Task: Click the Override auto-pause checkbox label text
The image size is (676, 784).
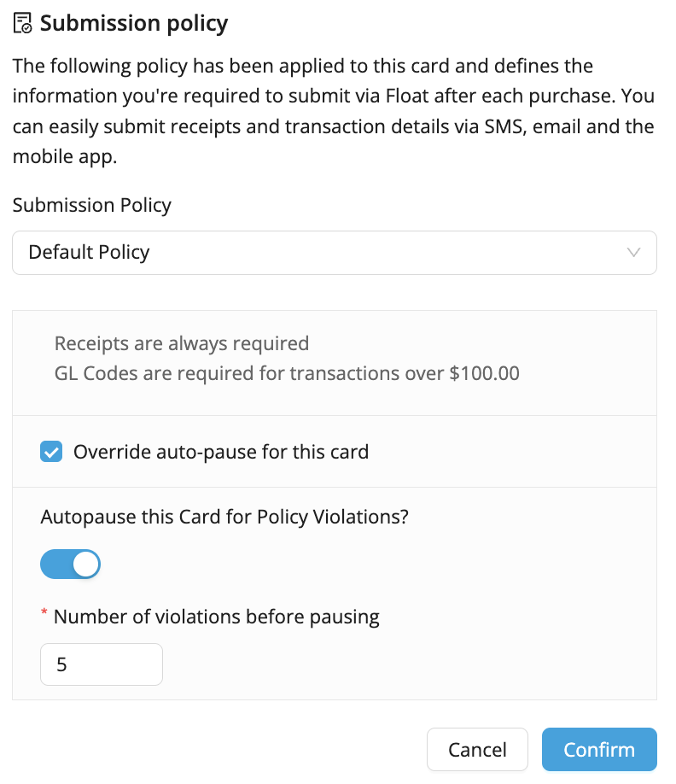Action: (x=221, y=452)
